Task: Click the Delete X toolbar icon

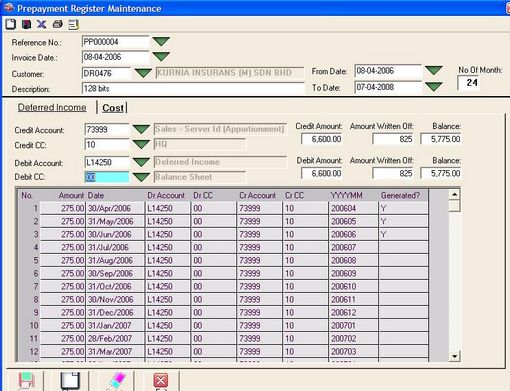Action: point(42,24)
